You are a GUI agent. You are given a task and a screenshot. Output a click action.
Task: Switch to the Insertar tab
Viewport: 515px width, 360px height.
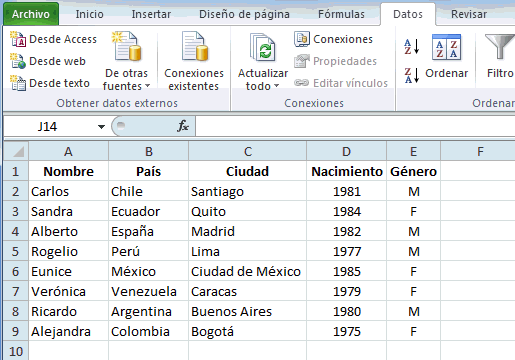(x=151, y=14)
